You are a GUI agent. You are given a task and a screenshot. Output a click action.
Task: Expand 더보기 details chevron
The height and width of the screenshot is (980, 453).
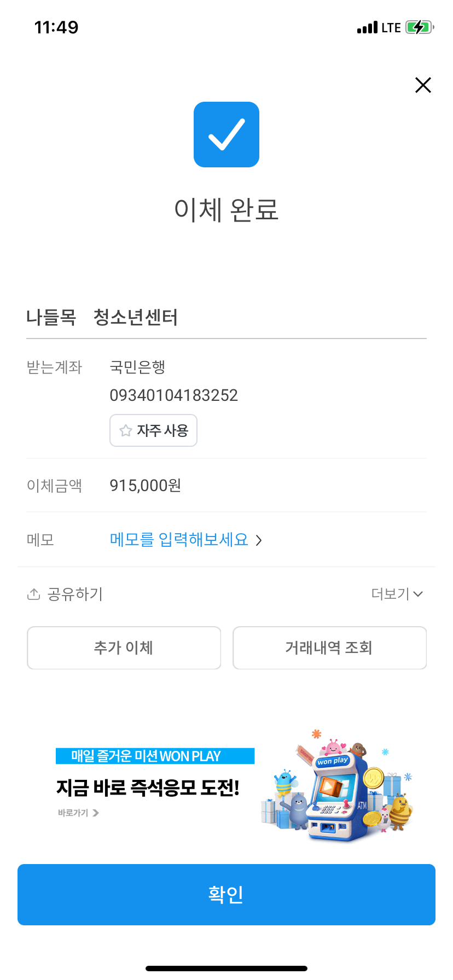[418, 594]
